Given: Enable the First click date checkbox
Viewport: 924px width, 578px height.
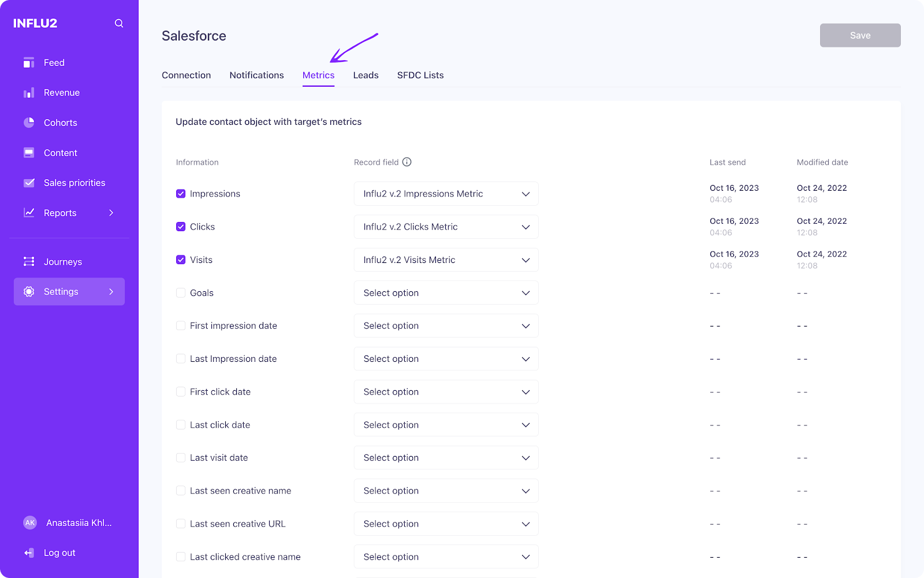Looking at the screenshot, I should click(181, 391).
